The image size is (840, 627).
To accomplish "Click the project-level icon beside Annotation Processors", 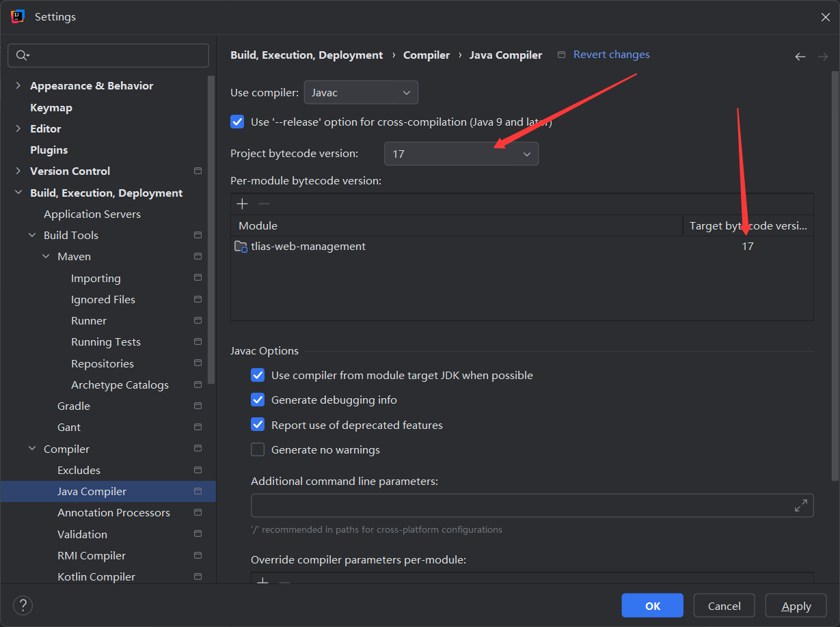I will coord(198,512).
